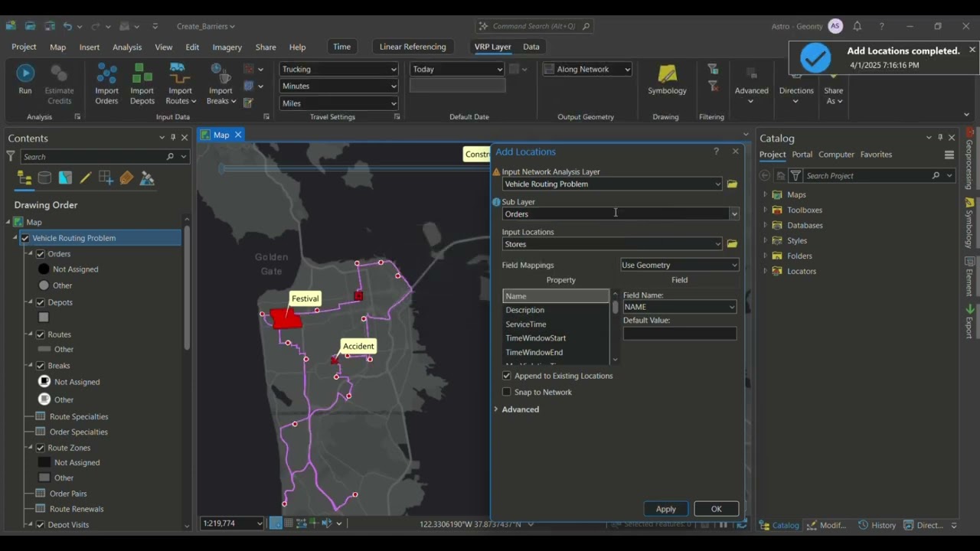Select List By Editing pencil icon
This screenshot has width=980, height=551.
[x=85, y=178]
